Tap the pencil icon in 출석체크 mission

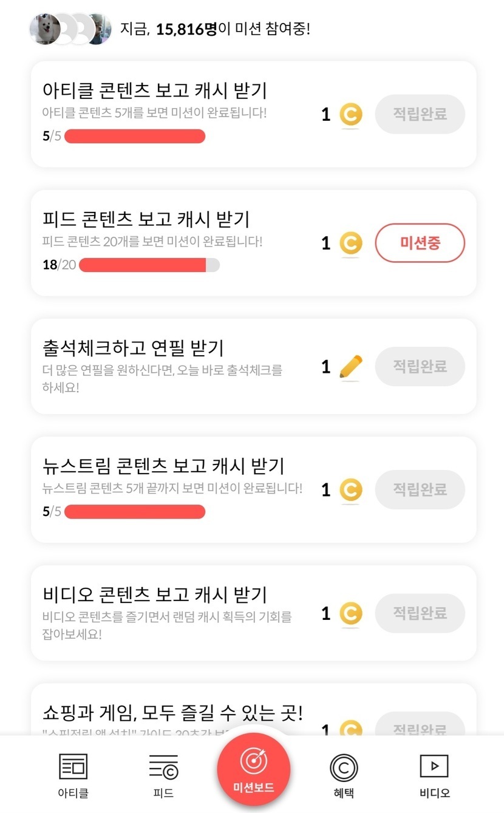[350, 367]
